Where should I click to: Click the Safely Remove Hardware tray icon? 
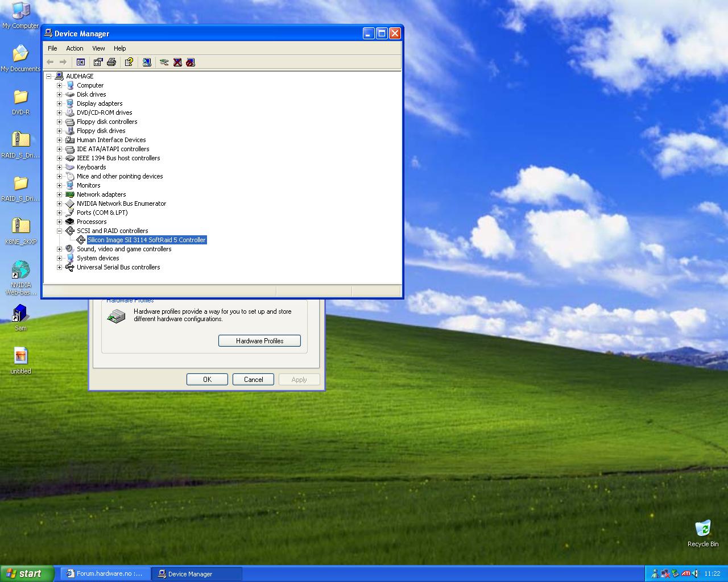pyautogui.click(x=675, y=573)
